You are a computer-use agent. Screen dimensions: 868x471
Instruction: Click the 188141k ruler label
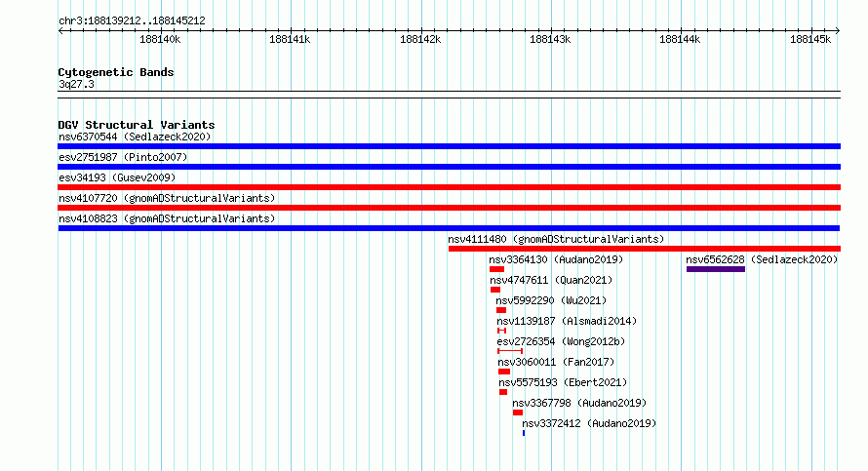tap(290, 39)
